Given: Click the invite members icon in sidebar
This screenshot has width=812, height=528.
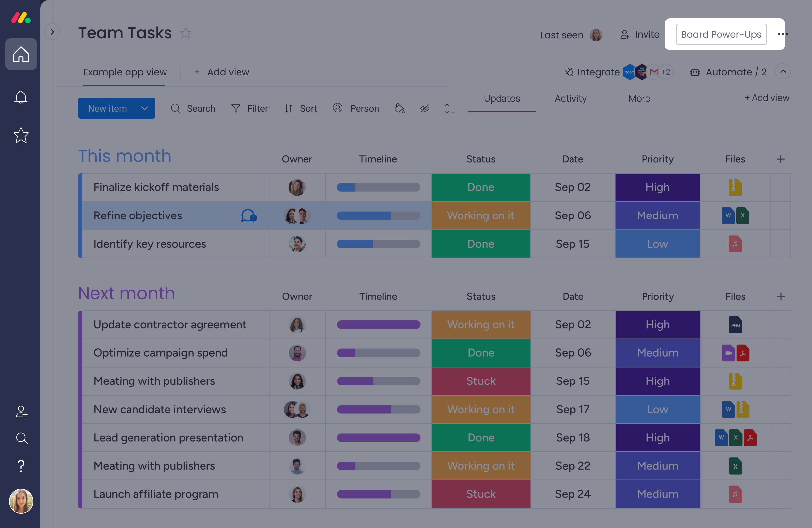Looking at the screenshot, I should pyautogui.click(x=21, y=412).
